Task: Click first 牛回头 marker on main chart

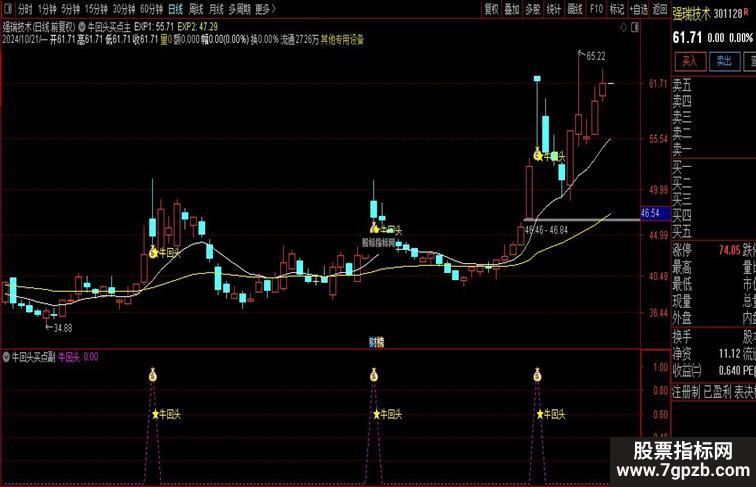Action: [x=164, y=253]
